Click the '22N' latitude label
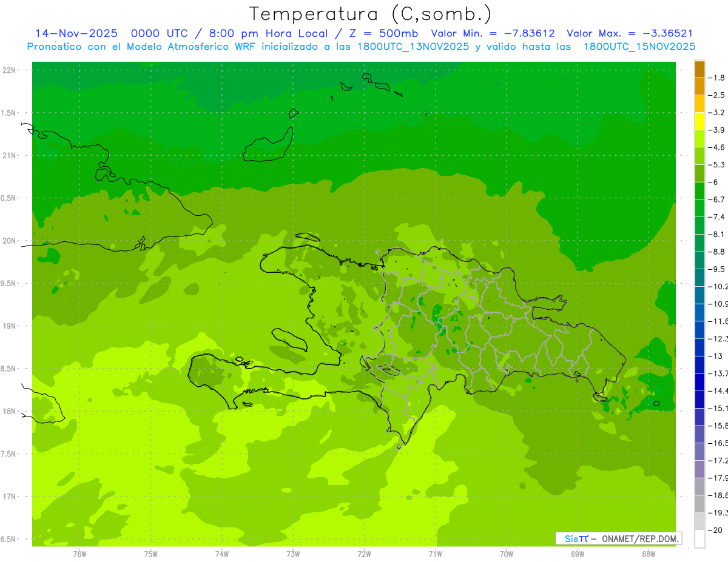Image resolution: width=728 pixels, height=562 pixels. pos(10,70)
